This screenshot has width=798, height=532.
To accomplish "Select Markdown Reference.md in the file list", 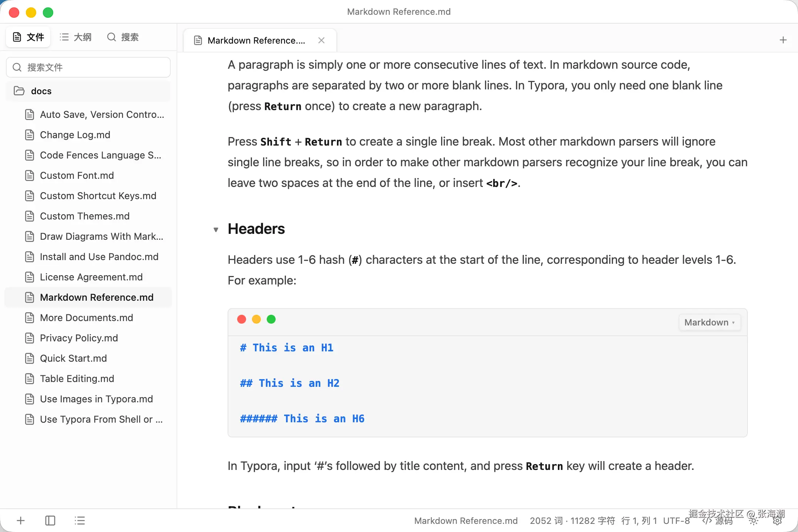I will point(88,297).
